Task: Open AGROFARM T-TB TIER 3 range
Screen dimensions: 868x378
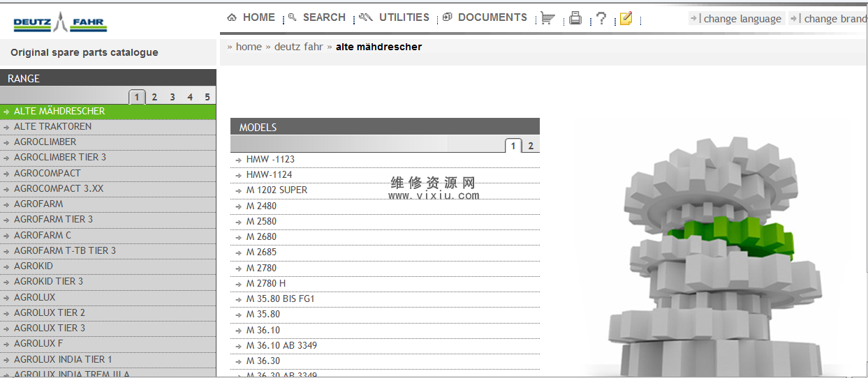Action: click(x=108, y=251)
